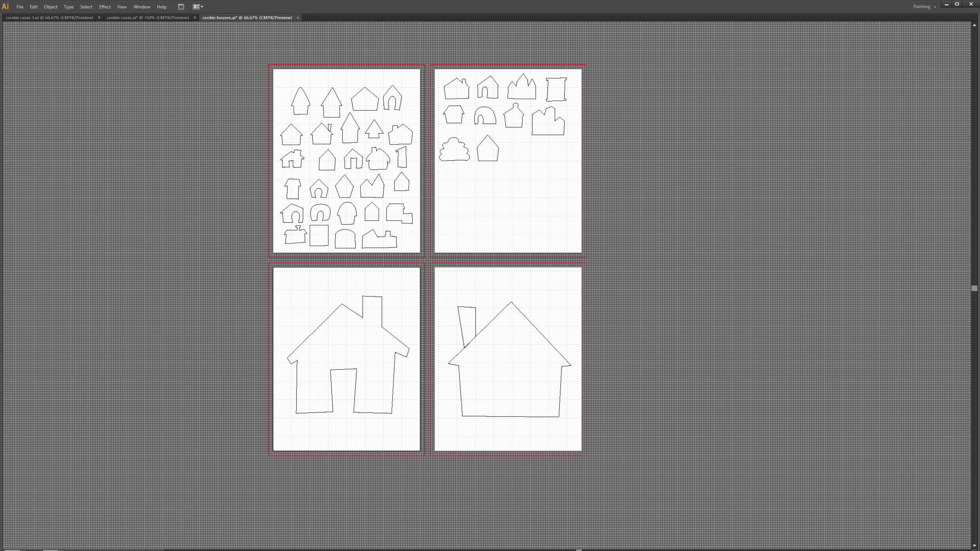
Task: Open the Window menu
Action: (x=142, y=7)
